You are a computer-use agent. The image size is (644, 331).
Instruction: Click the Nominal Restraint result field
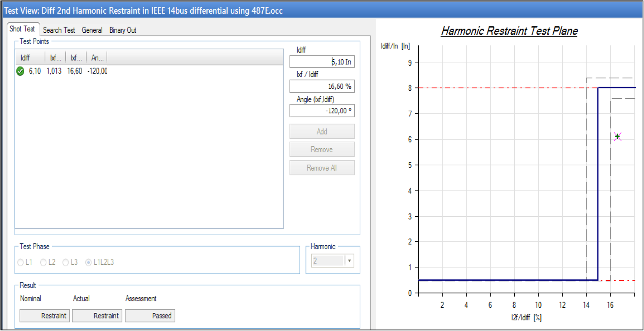pos(45,316)
